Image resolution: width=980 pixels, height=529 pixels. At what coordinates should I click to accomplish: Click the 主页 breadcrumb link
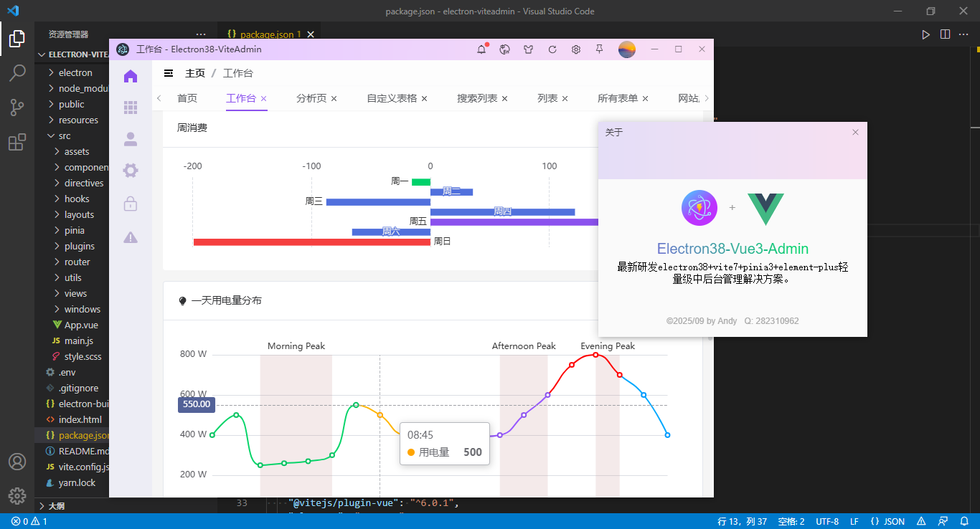195,72
